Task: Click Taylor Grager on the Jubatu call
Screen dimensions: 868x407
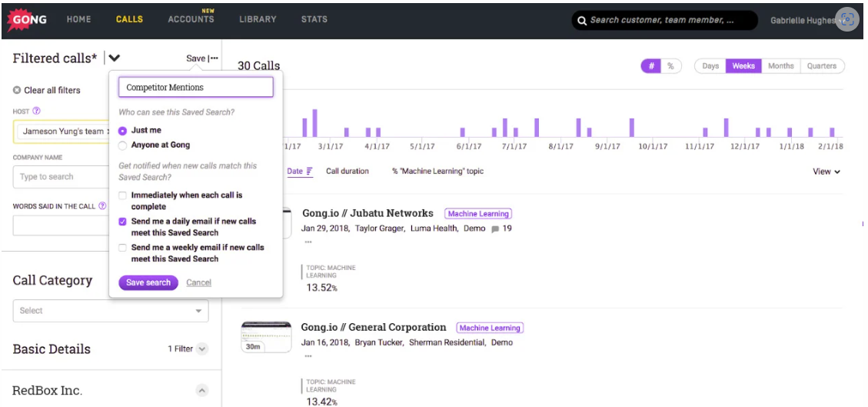Action: pyautogui.click(x=379, y=229)
